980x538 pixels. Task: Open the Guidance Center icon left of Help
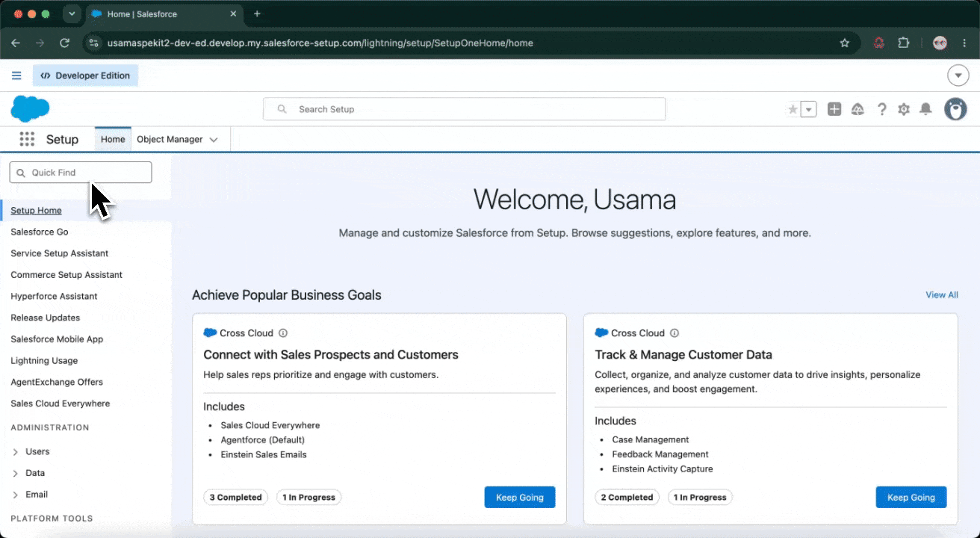(x=857, y=109)
